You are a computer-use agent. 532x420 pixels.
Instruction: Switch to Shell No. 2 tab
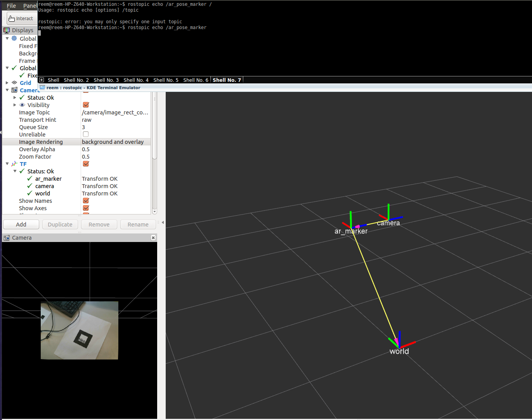click(x=76, y=80)
